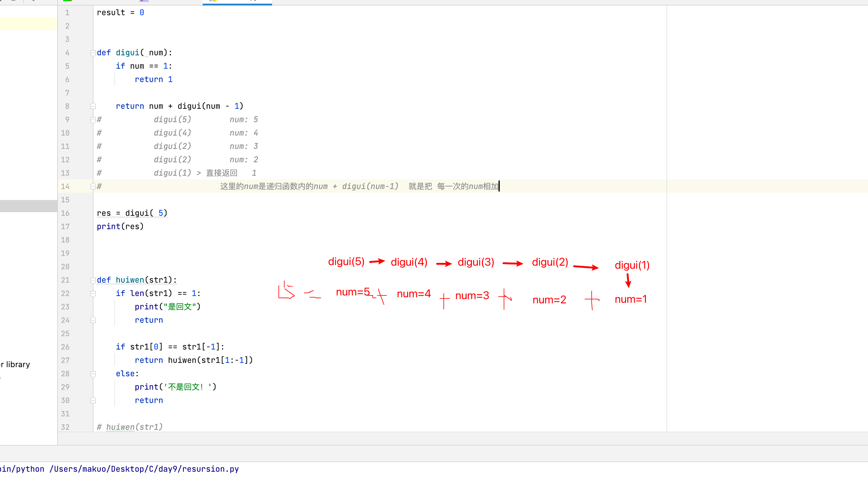The height and width of the screenshot is (479, 868).
Task: Place cursor on print(res) call
Action: click(120, 226)
